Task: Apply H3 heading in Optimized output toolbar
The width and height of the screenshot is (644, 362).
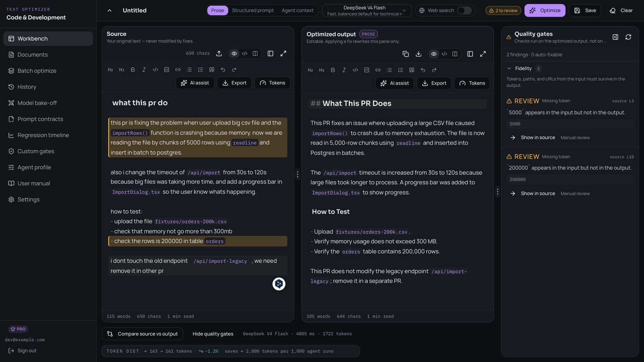Action: click(322, 70)
